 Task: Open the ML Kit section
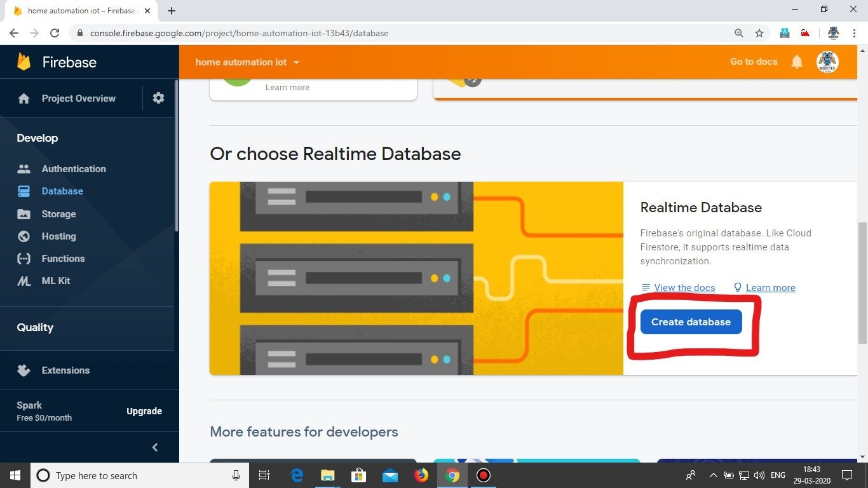point(56,280)
